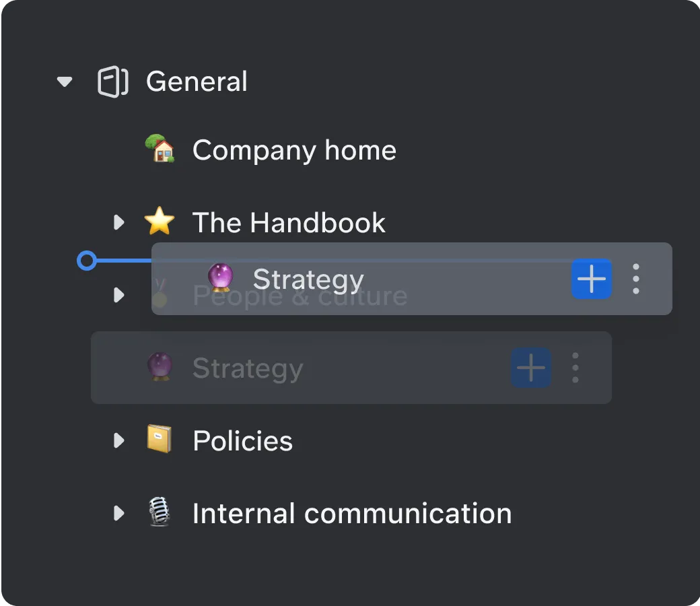Expand the Internal communication arrow
700x606 pixels.
(118, 513)
